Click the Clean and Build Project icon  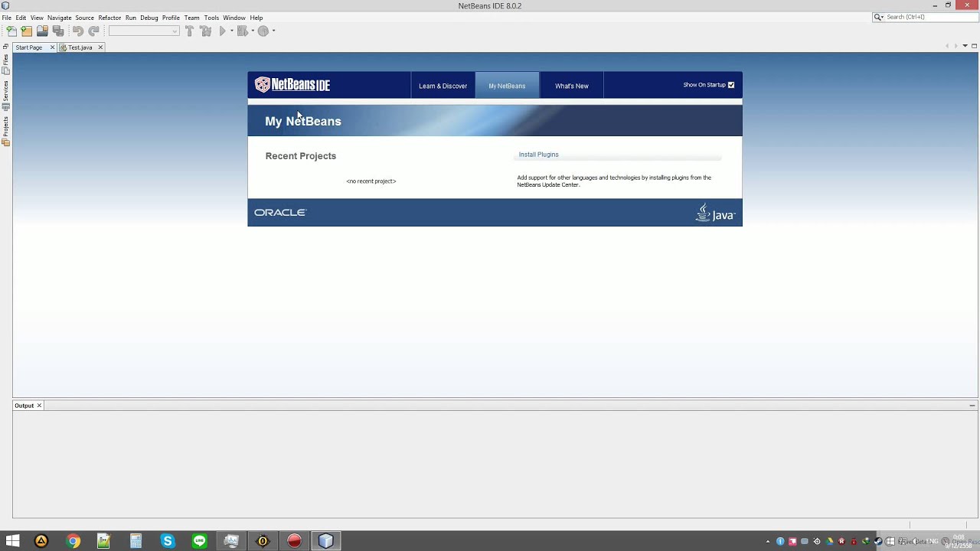[205, 31]
